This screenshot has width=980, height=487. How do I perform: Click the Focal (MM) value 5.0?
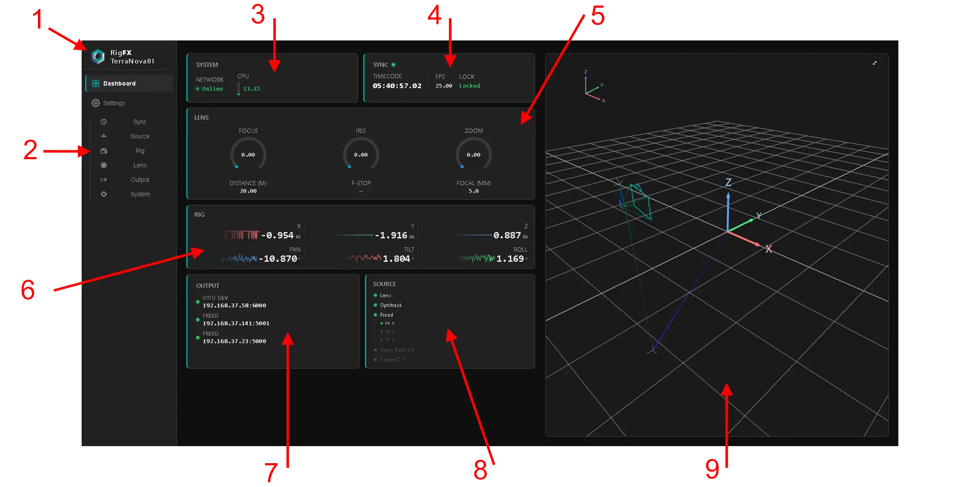[x=474, y=191]
